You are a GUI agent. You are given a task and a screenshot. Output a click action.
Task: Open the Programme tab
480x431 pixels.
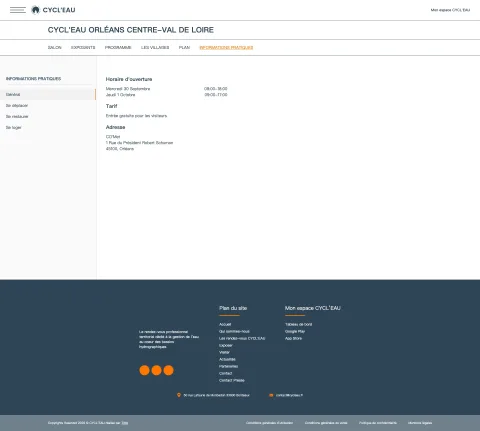click(x=118, y=48)
